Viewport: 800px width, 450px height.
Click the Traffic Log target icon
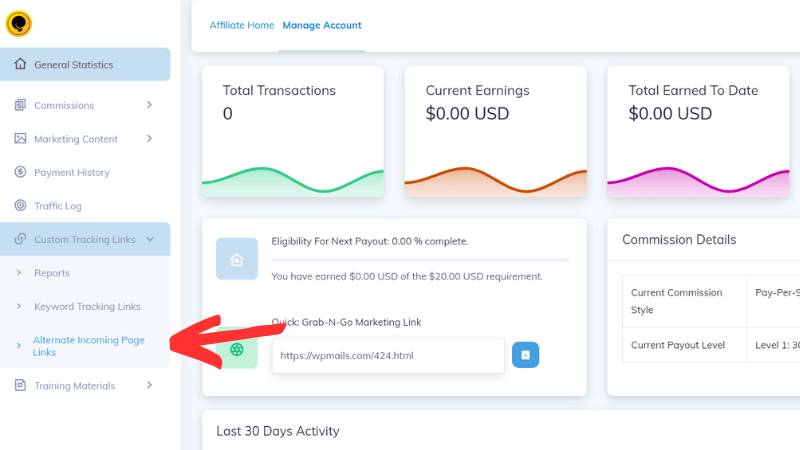tap(20, 206)
